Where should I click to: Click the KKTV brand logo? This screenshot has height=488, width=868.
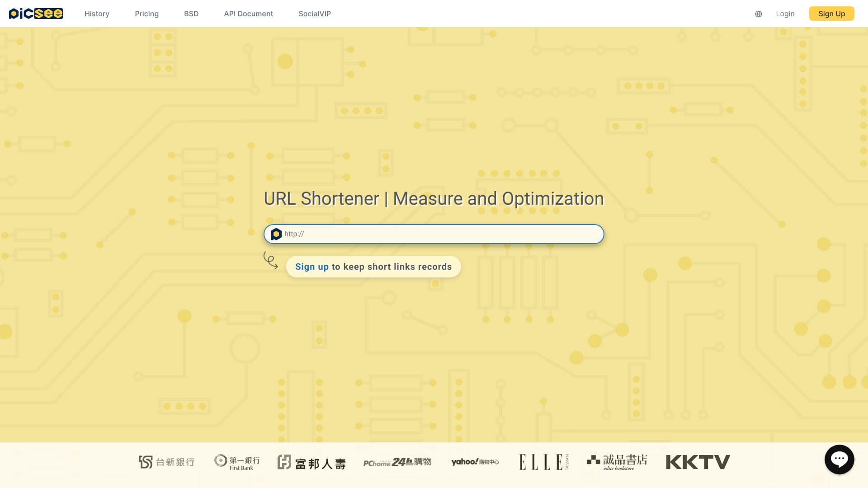(698, 461)
